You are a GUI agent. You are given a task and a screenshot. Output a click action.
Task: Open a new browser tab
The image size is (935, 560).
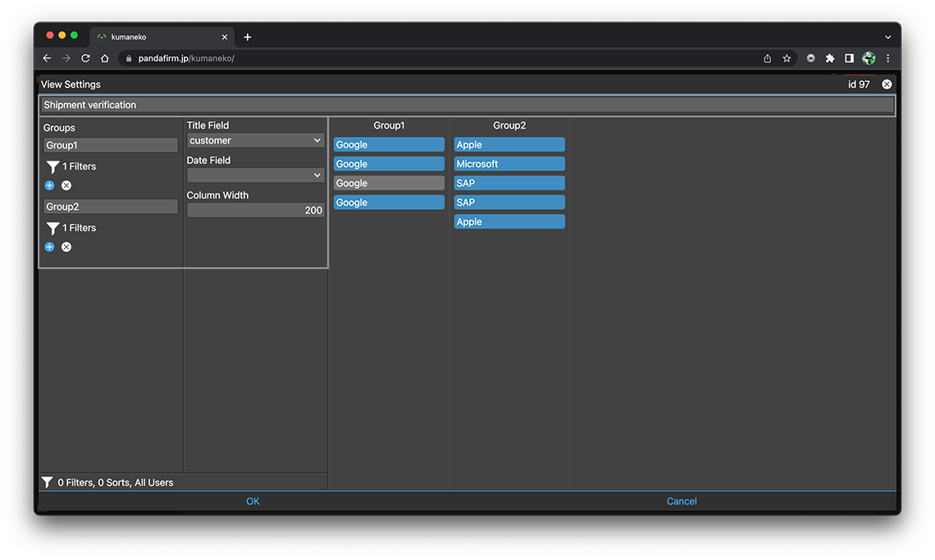coord(248,37)
